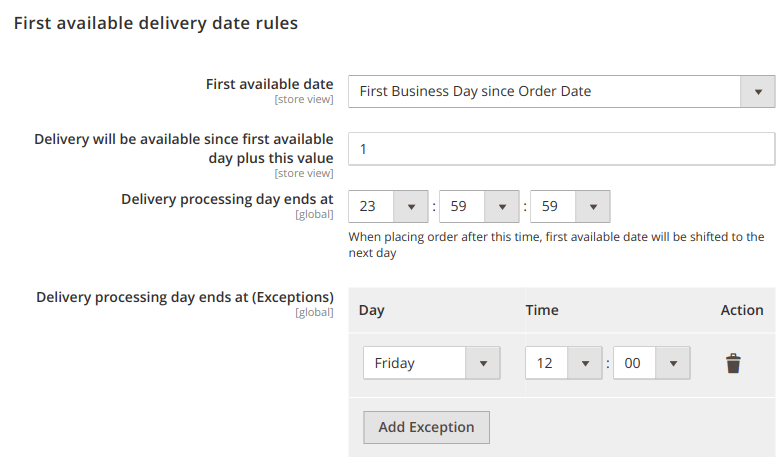The height and width of the screenshot is (468, 780).
Task: Click the "First available delivery date rules" heading
Action: [x=155, y=23]
